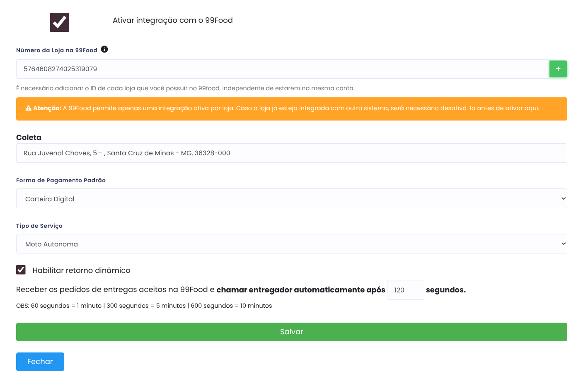The width and height of the screenshot is (588, 374).
Task: Click the warning triangle icon in the alert
Action: 28,108
